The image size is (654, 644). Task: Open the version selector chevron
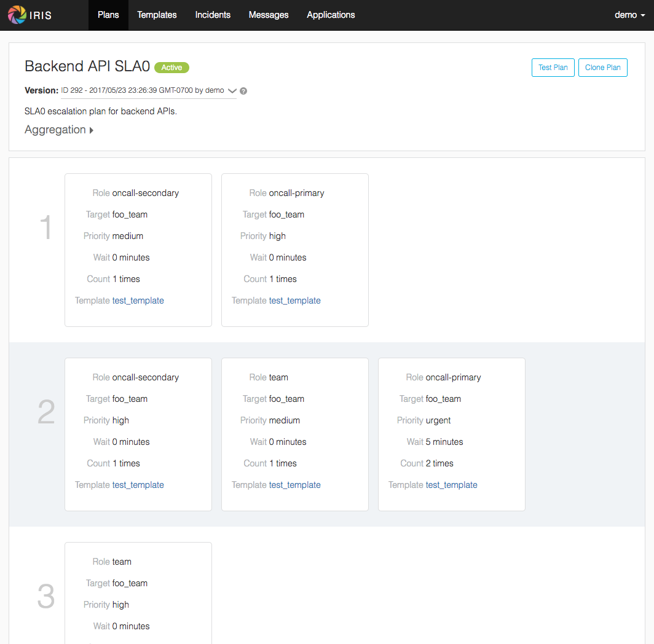pyautogui.click(x=232, y=91)
